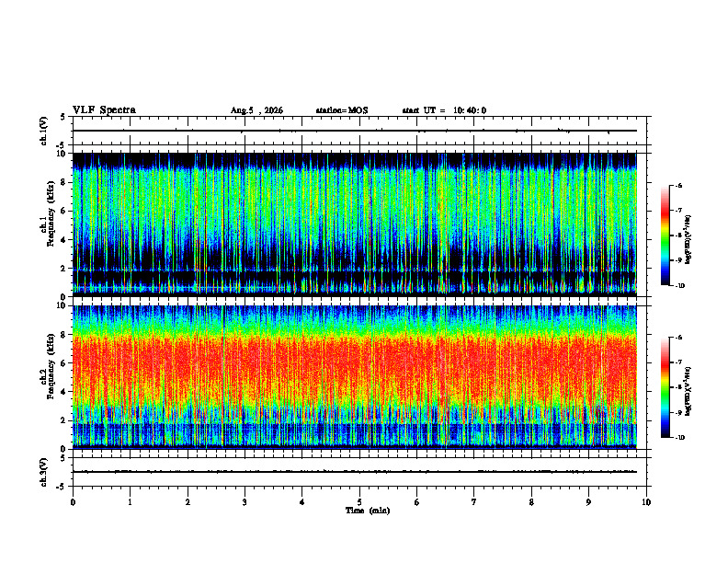This screenshot has width=728, height=563.
Task: Click the ch.2 spectrogram color scale bar
Action: click(x=665, y=387)
